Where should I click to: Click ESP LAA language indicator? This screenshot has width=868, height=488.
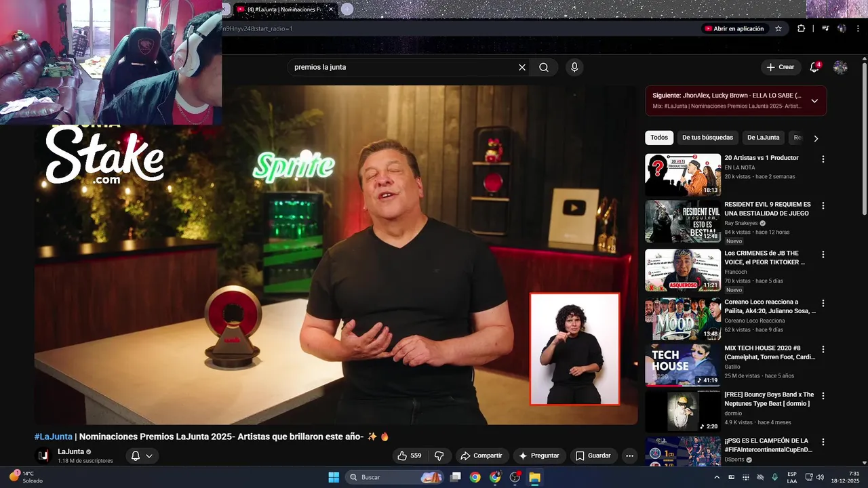coord(792,477)
